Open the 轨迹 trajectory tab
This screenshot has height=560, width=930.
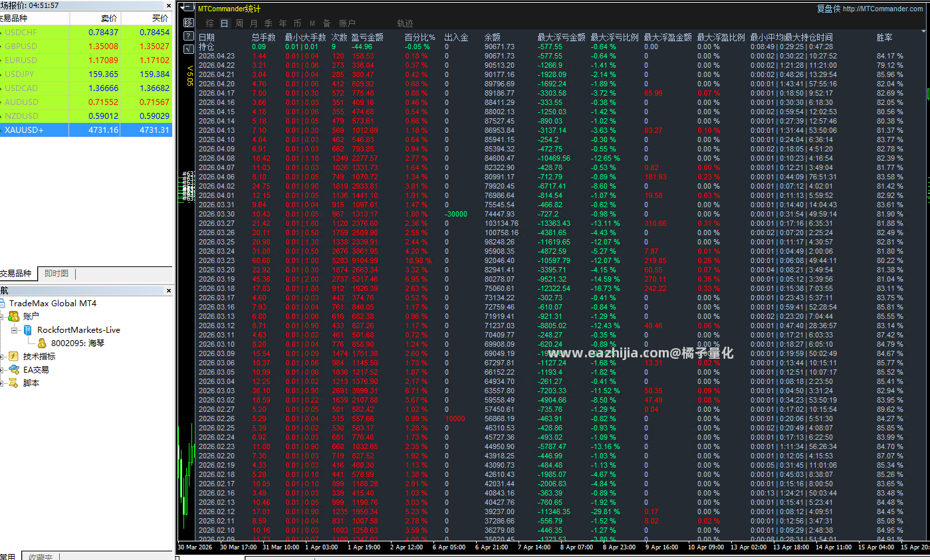pyautogui.click(x=405, y=23)
